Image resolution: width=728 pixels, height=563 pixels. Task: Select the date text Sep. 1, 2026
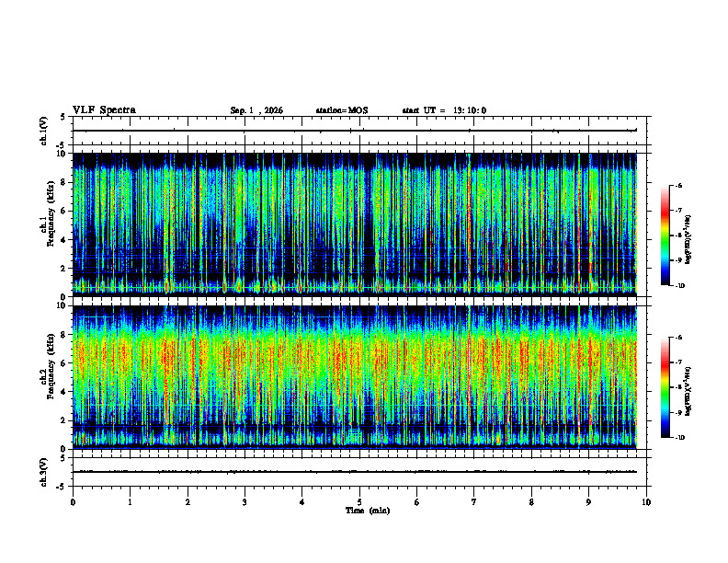256,110
